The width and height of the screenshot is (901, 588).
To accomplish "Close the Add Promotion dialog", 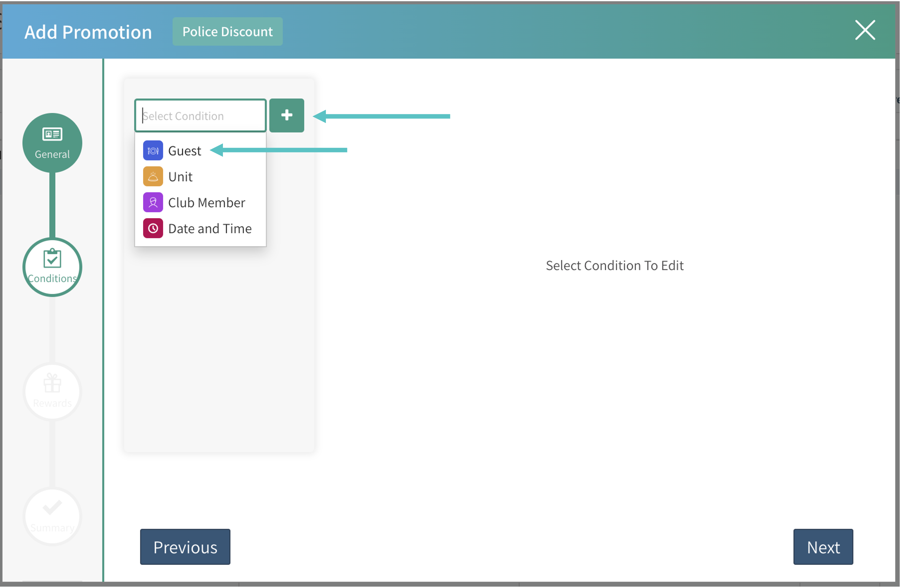I will (x=865, y=30).
